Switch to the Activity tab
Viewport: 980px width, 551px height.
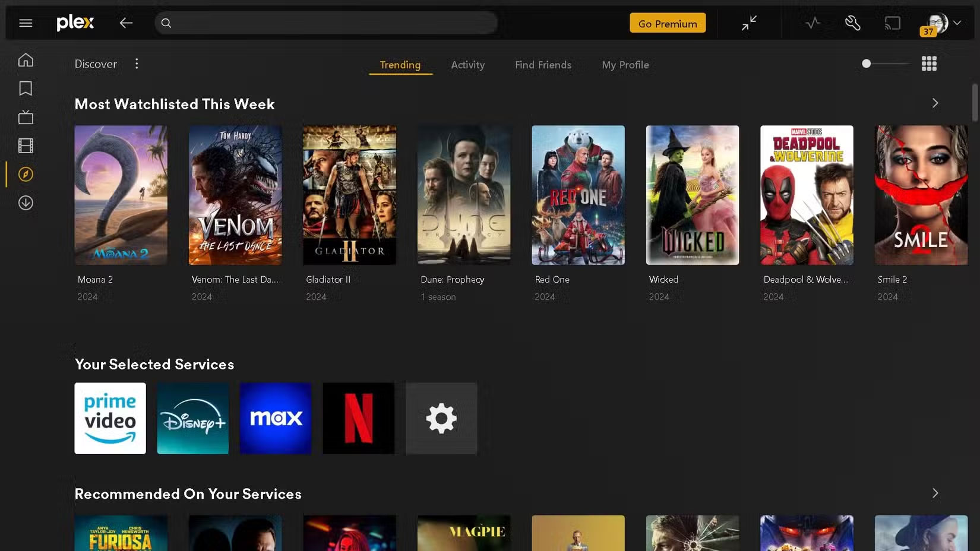tap(467, 65)
